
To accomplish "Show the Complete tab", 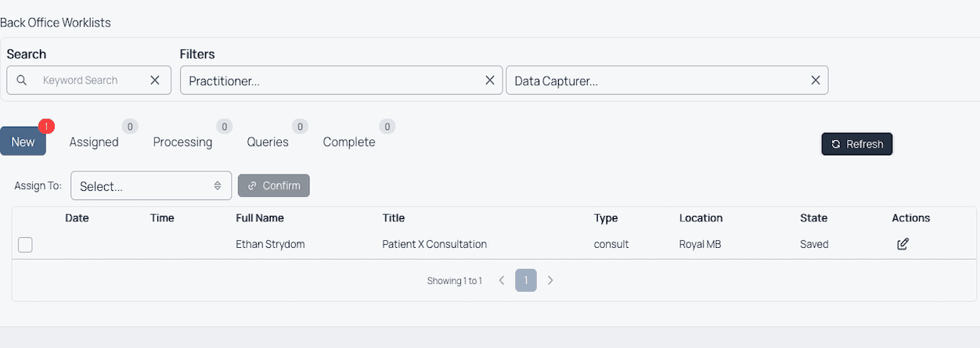I will click(349, 142).
